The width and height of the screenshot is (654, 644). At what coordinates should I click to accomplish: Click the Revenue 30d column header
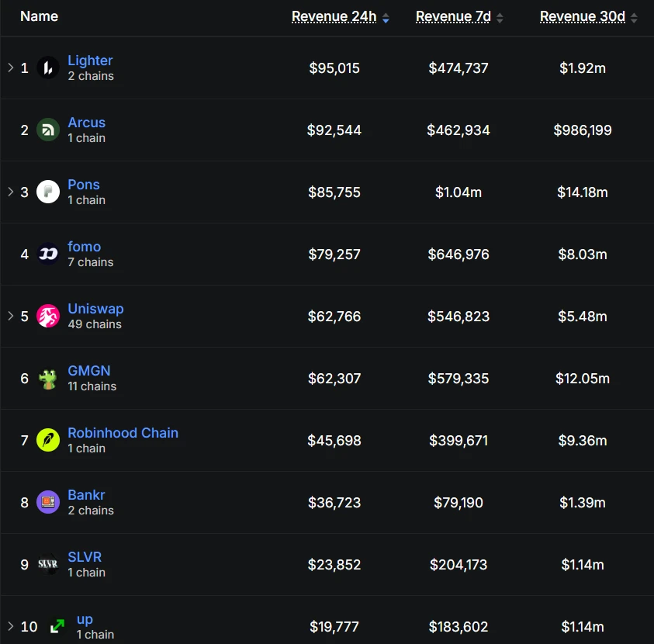click(583, 17)
